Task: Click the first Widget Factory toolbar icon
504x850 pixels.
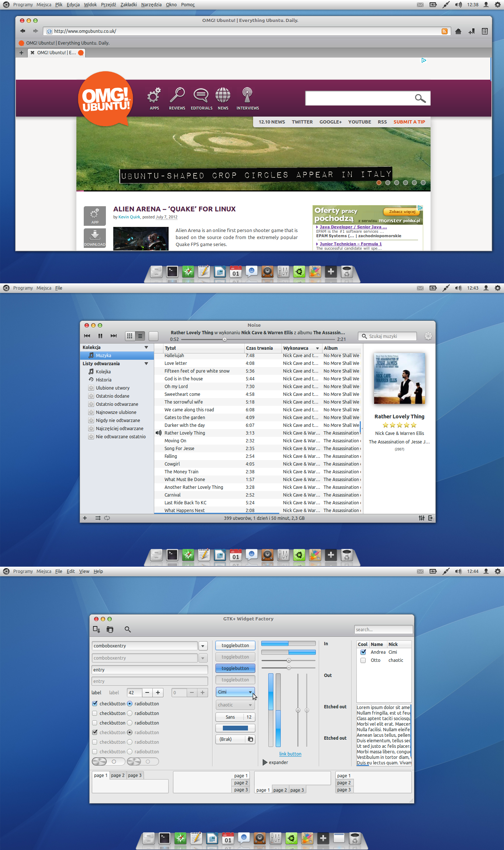Action: pos(96,629)
